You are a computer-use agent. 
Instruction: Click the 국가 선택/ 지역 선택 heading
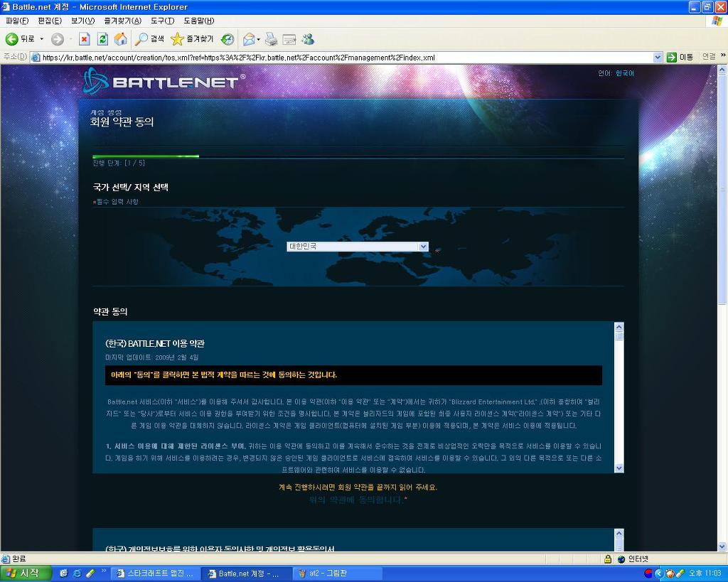[131, 187]
